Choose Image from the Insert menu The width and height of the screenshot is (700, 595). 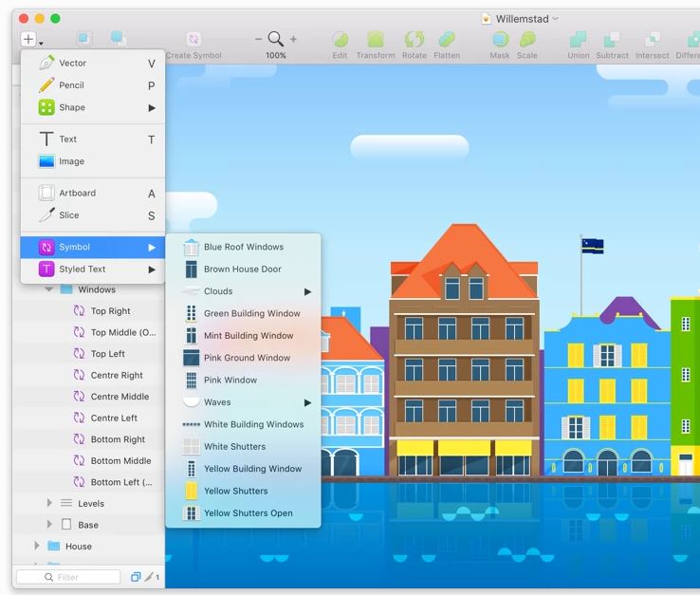(x=93, y=161)
